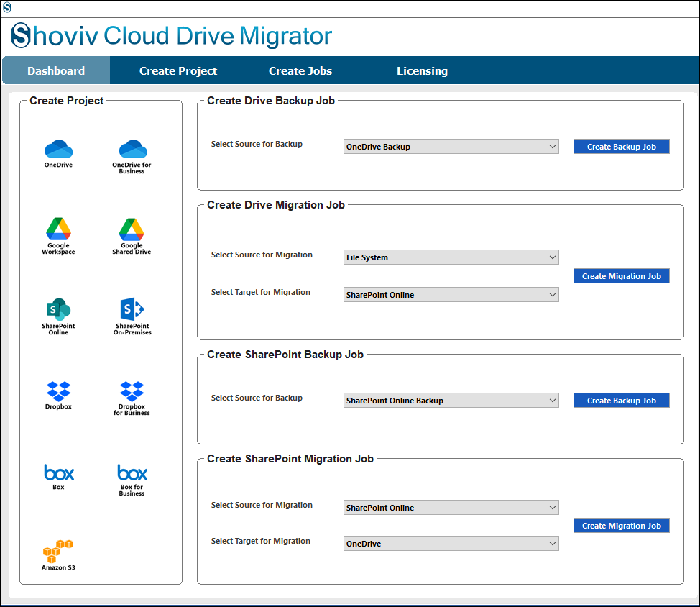
Task: Choose the Box for Business icon
Action: click(132, 480)
